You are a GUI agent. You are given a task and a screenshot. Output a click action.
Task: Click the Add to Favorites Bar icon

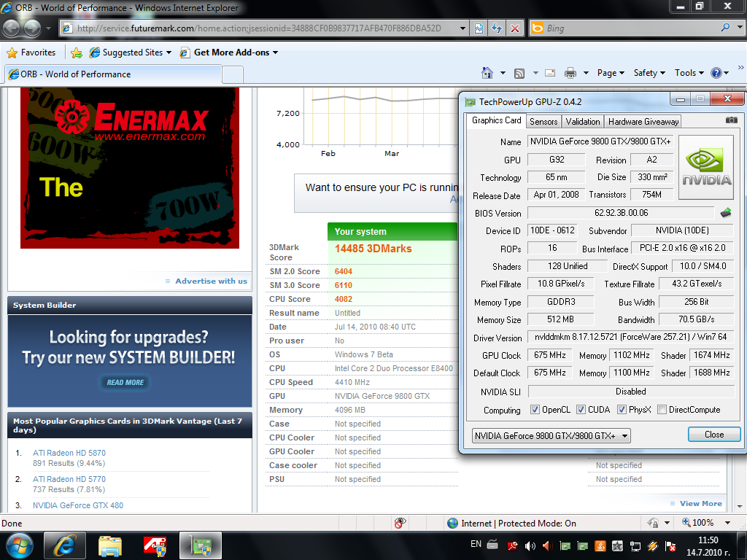[x=76, y=52]
